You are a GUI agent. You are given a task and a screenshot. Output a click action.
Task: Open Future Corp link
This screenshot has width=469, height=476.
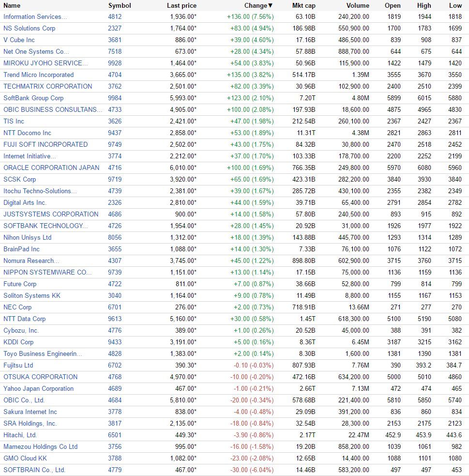20,284
